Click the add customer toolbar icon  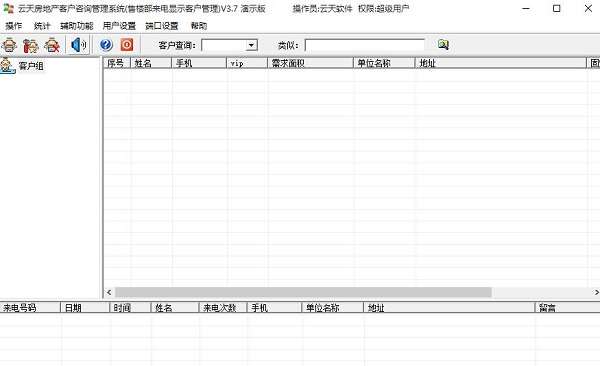click(x=9, y=45)
